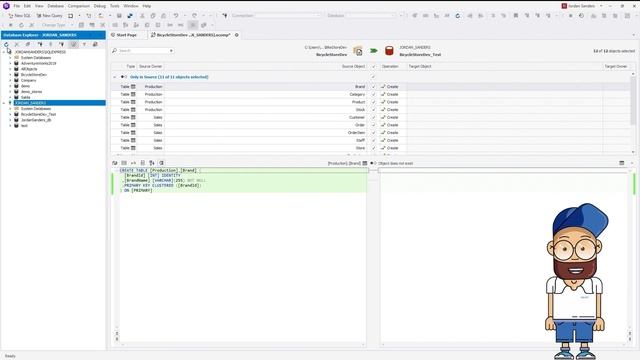Toggle the checkbox in the Order row
The height and width of the screenshot is (360, 640).
tap(373, 125)
